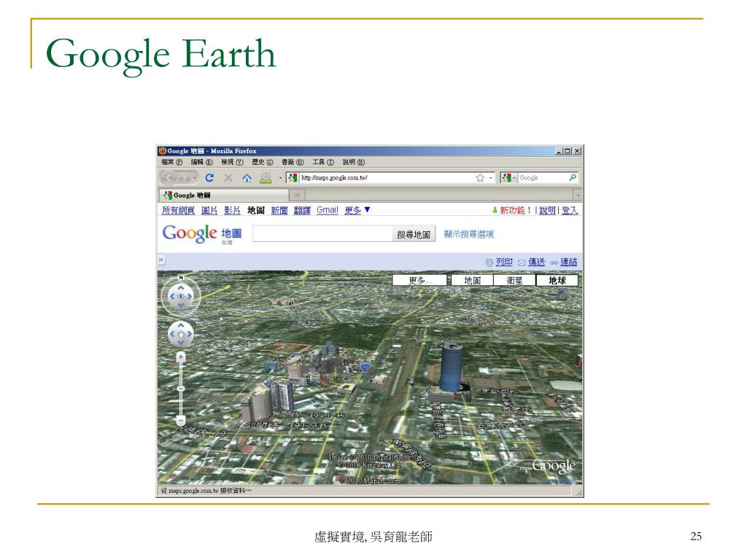Click the 登入 sign-in link
Screen dimensions: 747x560
click(570, 211)
